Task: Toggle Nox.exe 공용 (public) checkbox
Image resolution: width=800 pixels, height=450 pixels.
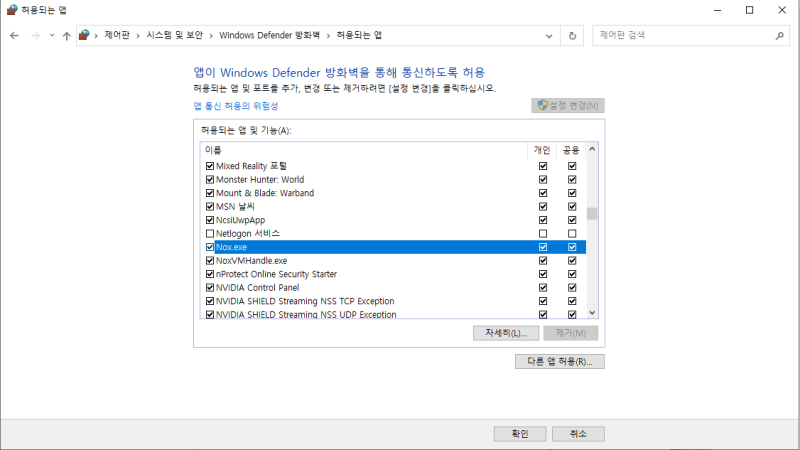Action: click(x=572, y=247)
